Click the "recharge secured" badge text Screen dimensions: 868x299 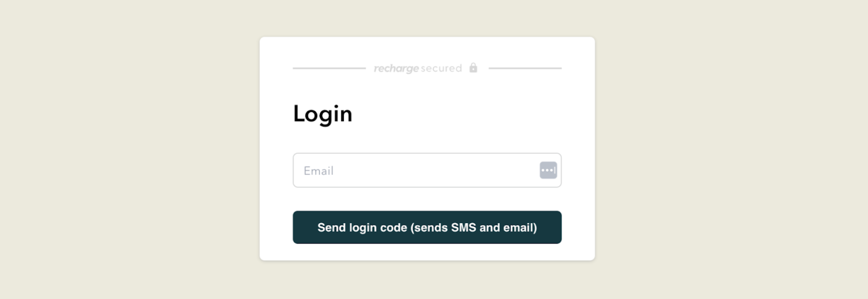point(418,68)
